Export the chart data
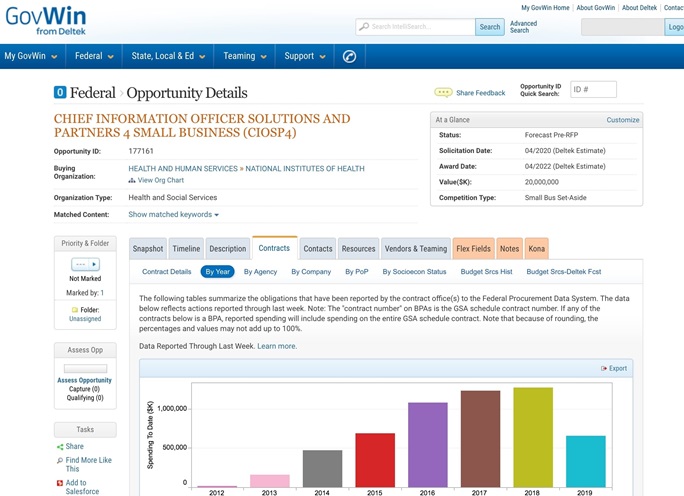Screen dimensions: 684x496 click(x=614, y=368)
